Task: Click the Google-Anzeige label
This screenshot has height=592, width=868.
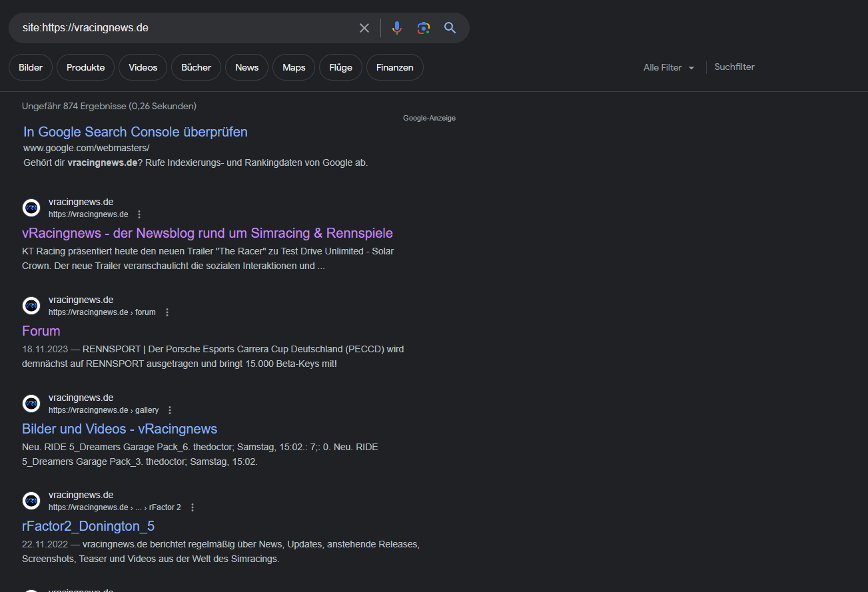Action: tap(429, 118)
